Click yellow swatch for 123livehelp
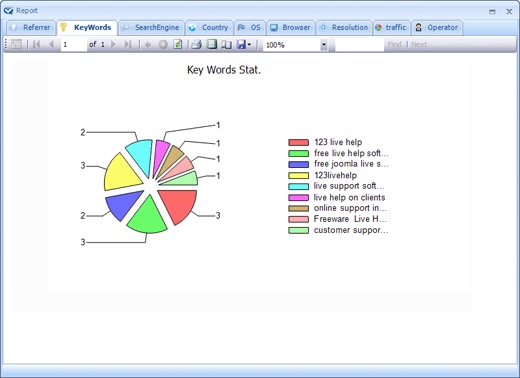 tap(298, 176)
